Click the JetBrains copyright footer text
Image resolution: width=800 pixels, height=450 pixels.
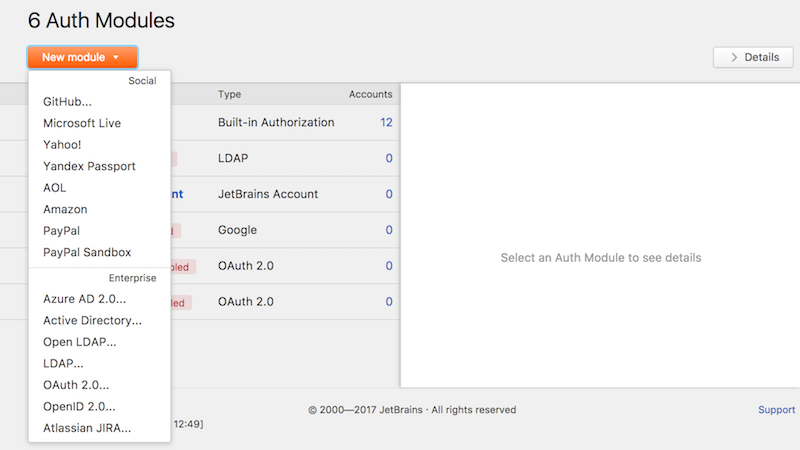[412, 410]
